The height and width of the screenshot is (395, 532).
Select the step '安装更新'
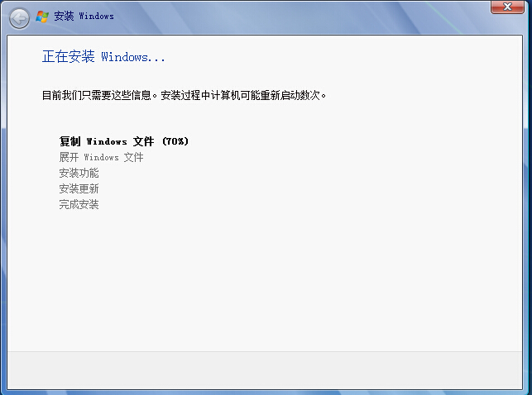point(79,188)
